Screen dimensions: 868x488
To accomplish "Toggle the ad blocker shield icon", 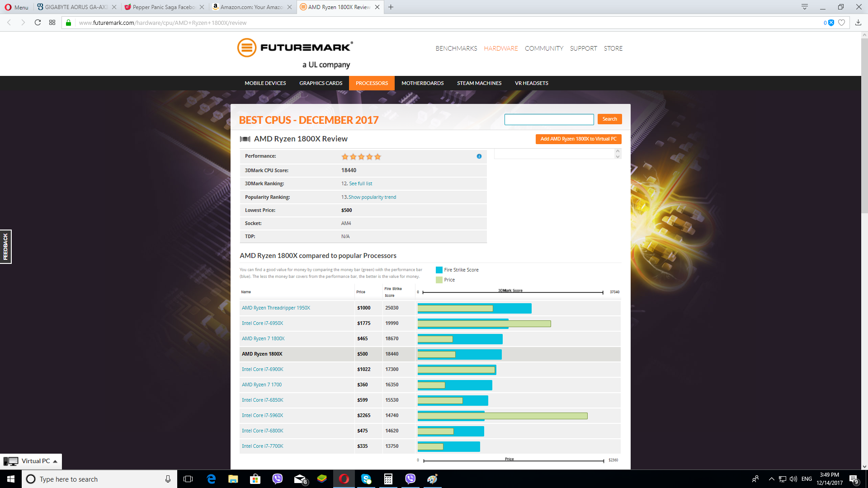I will tap(831, 23).
